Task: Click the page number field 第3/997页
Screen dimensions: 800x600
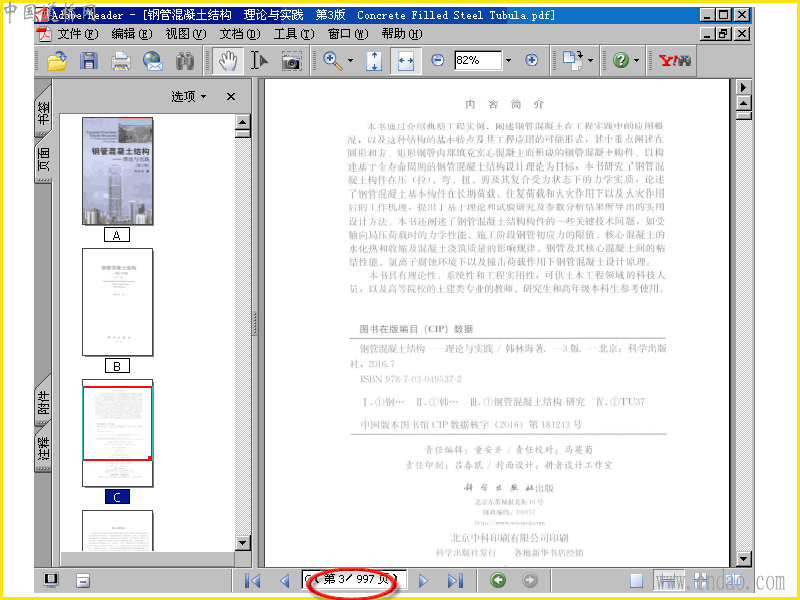Action: click(x=354, y=580)
